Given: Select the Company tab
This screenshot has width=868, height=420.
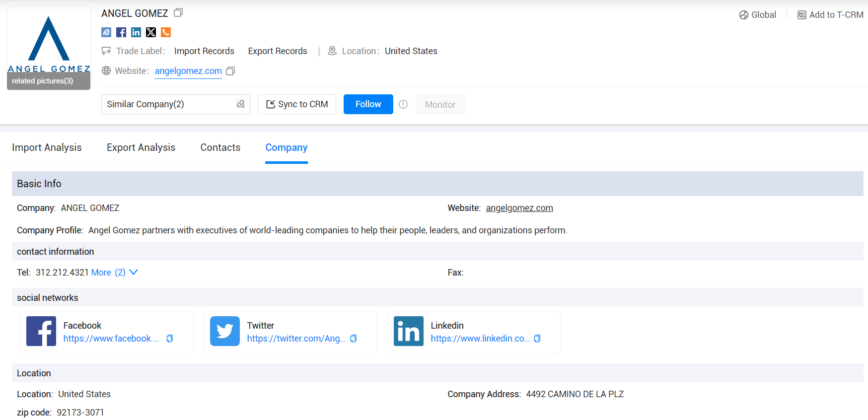Looking at the screenshot, I should 287,147.
